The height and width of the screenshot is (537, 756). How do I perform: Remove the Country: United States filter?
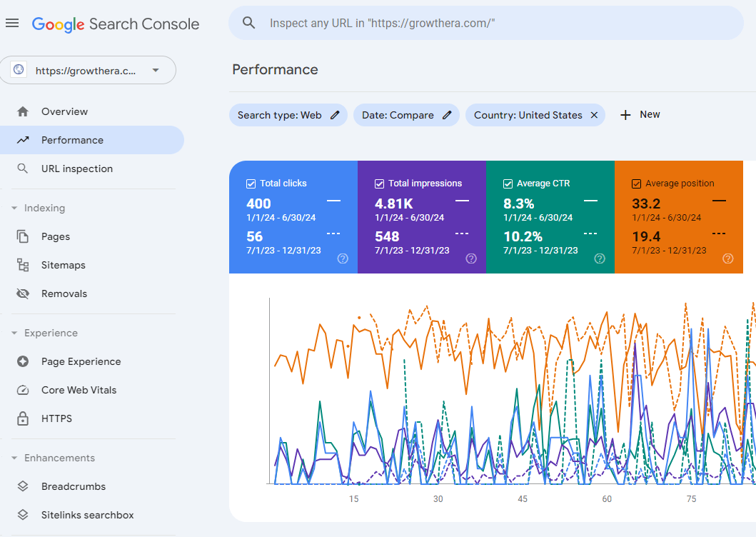click(x=594, y=115)
